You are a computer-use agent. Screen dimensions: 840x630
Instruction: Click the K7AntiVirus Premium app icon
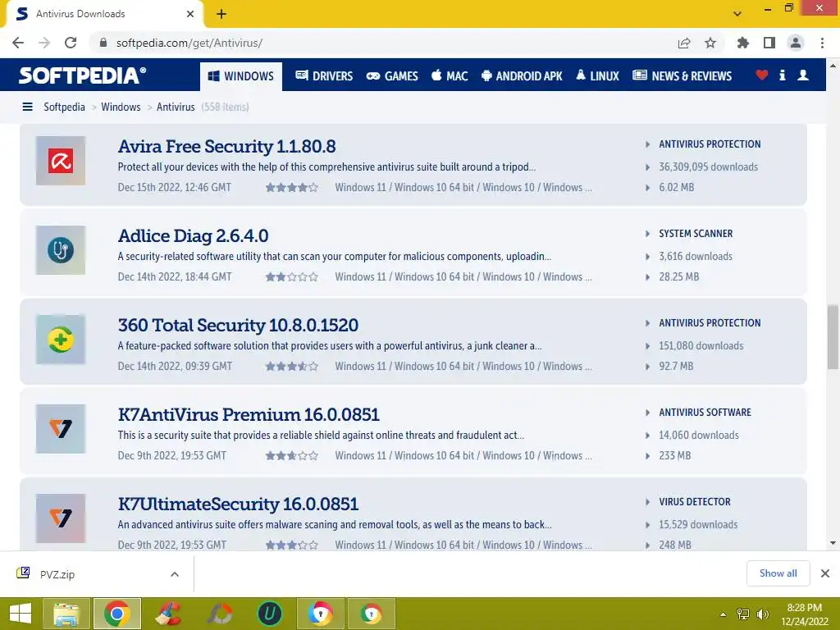(x=61, y=429)
